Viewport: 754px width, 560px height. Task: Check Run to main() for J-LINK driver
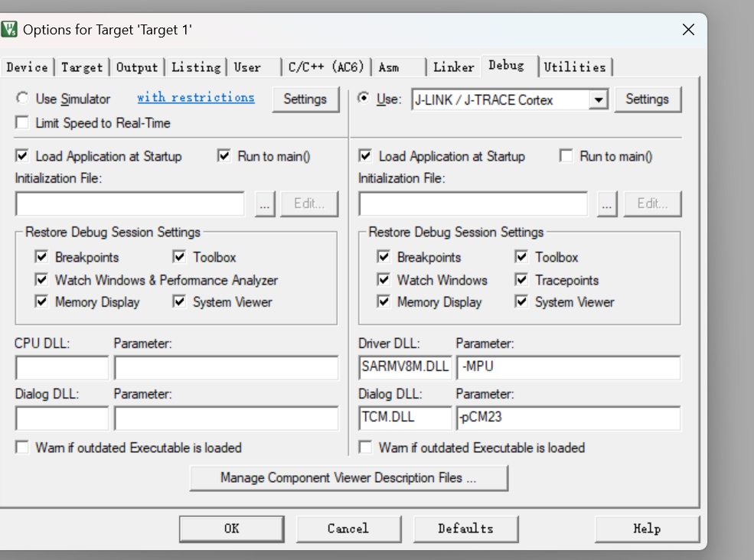(x=566, y=156)
